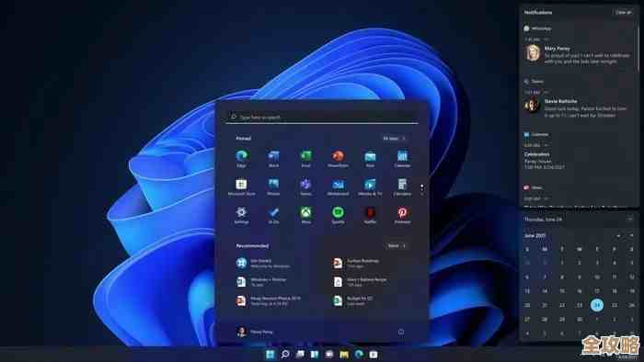The width and height of the screenshot is (644, 362).
Task: Open Task View on the taskbar
Action: (300, 355)
